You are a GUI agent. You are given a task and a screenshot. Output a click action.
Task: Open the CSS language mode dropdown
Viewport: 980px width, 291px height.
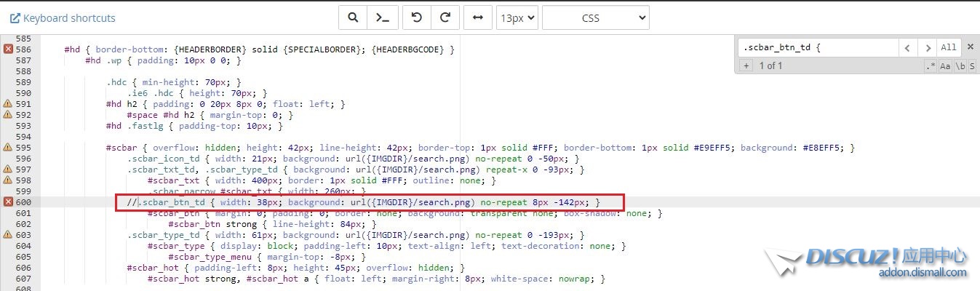point(595,17)
